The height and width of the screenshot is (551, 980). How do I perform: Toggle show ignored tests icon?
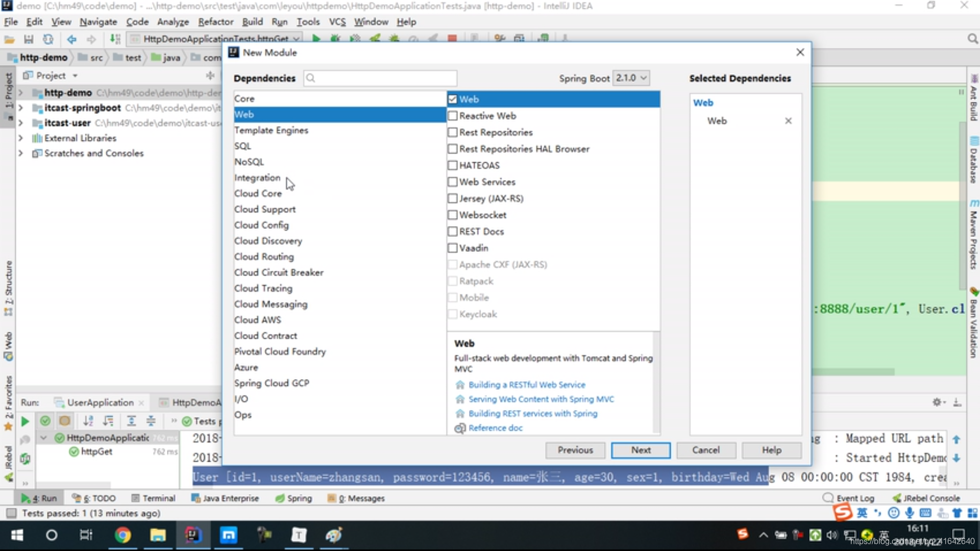(x=64, y=421)
